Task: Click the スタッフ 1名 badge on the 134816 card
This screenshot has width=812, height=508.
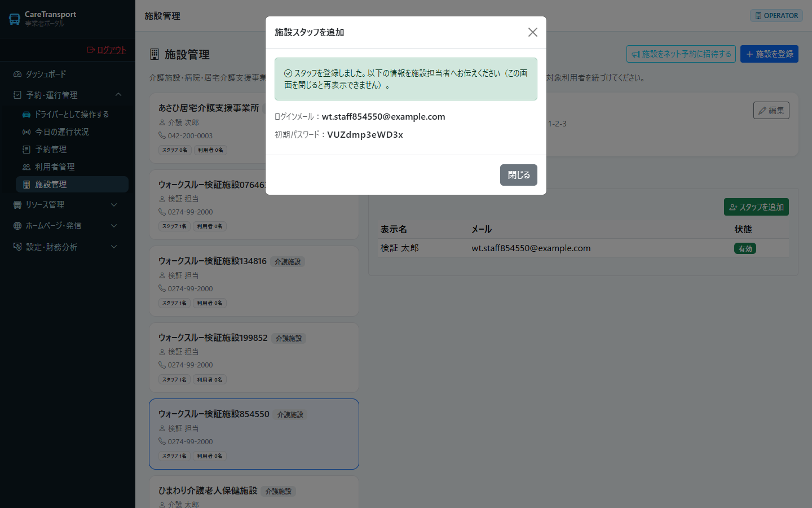Action: [x=174, y=303]
